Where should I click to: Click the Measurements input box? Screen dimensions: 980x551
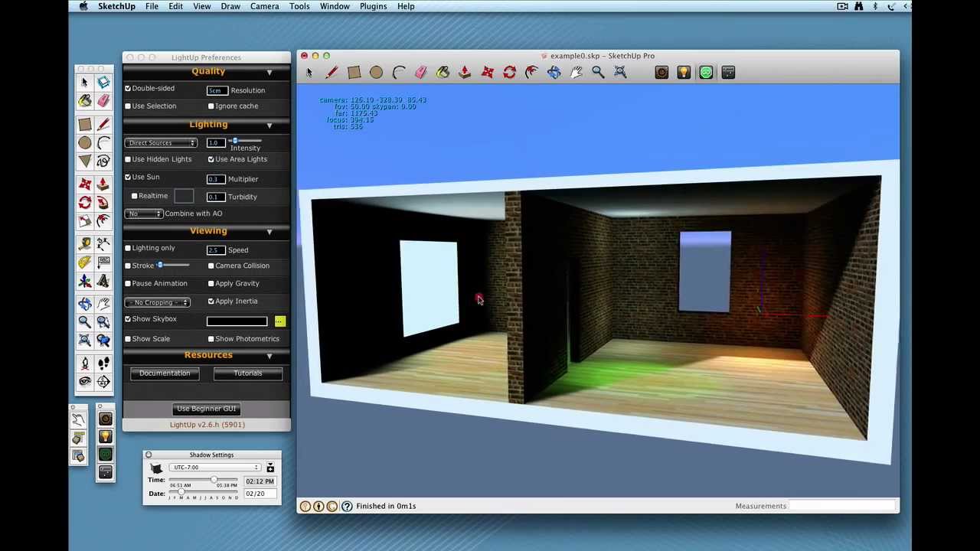point(842,506)
